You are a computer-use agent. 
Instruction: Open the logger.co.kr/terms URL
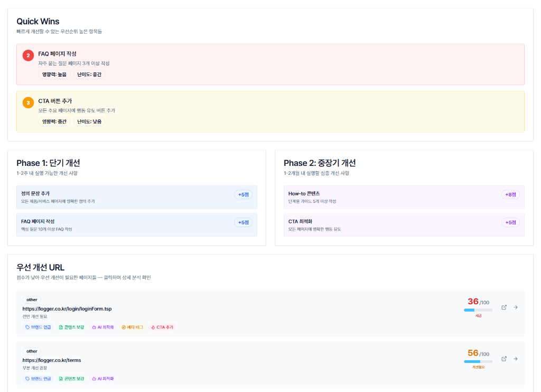click(x=52, y=360)
